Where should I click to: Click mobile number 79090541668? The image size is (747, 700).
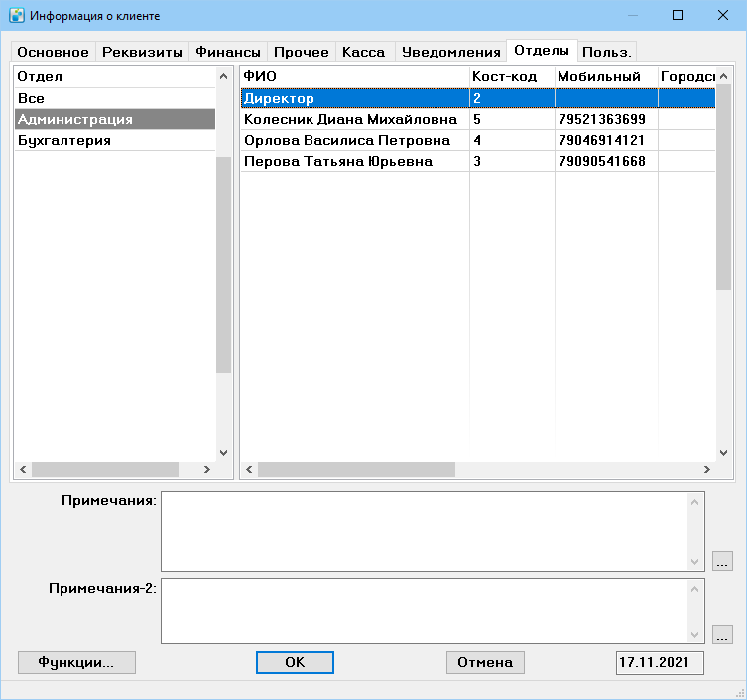(x=602, y=161)
